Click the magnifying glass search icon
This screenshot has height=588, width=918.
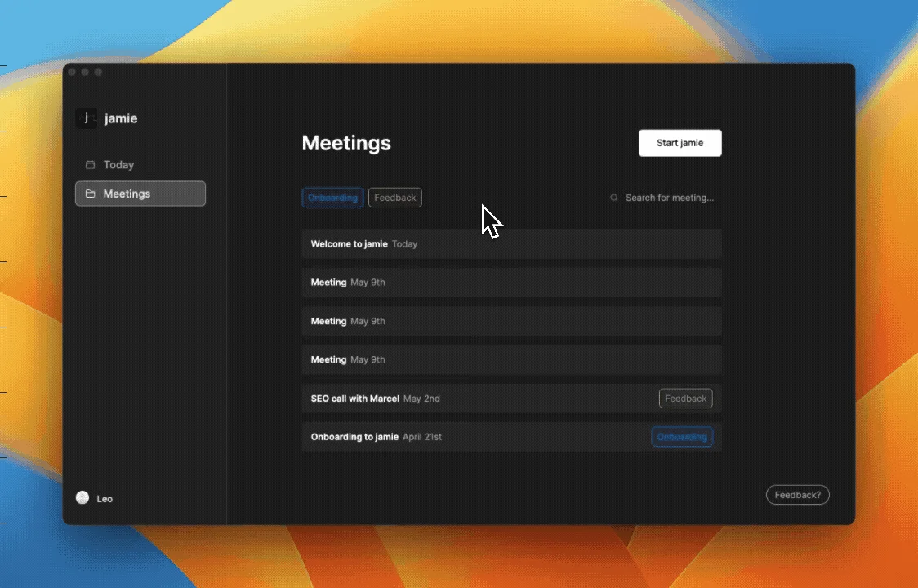point(613,197)
